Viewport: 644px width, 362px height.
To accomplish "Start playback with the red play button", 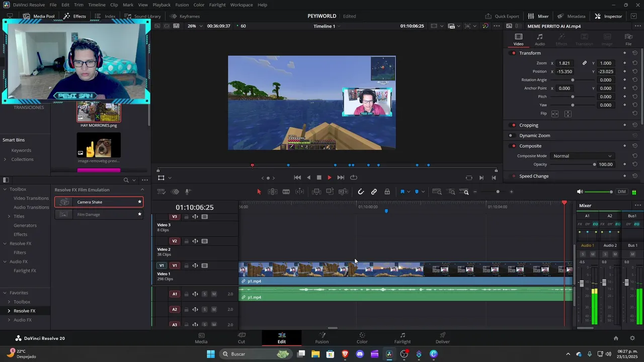I will 330,177.
